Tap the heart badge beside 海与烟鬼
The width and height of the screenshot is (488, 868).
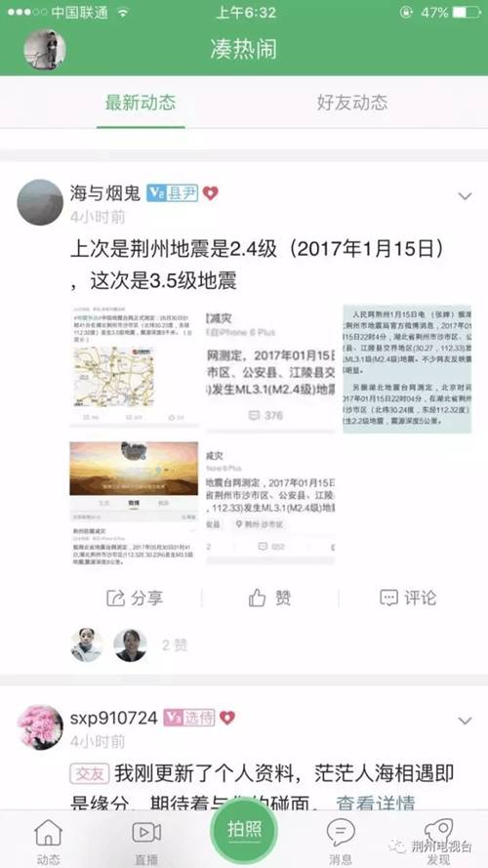(210, 193)
